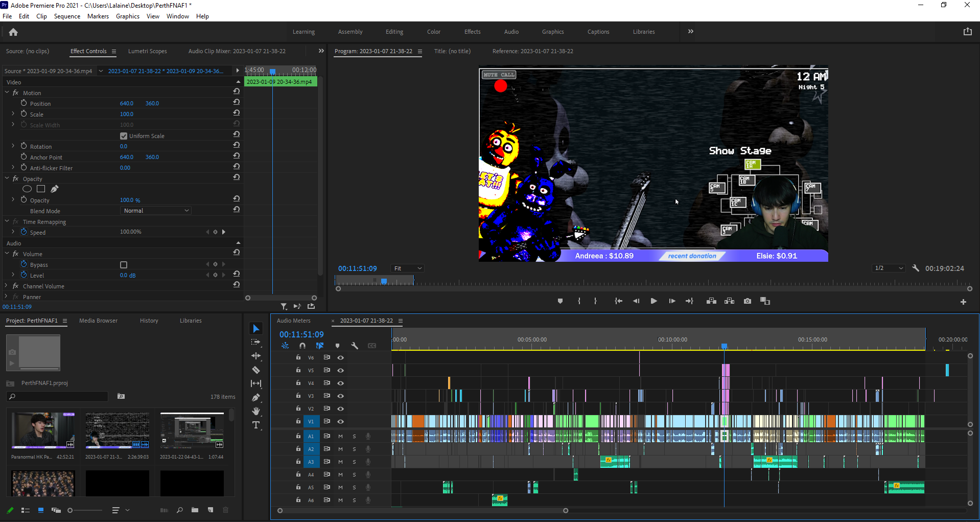Expand the Scale property
Image resolution: width=980 pixels, height=522 pixels.
pyautogui.click(x=13, y=114)
